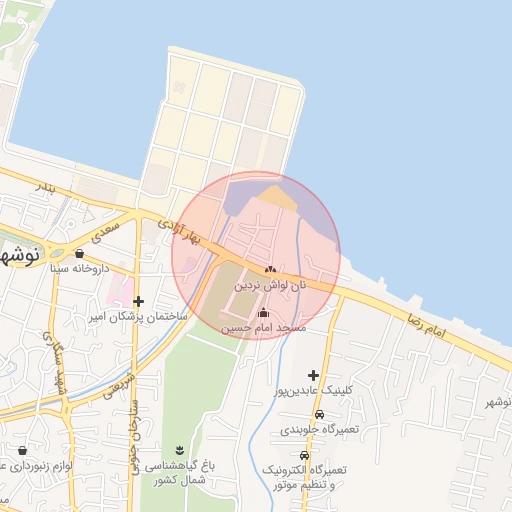Image resolution: width=512 pixels, height=512 pixels.
Task: Click the faint flower icon on the pier
Action: pyautogui.click(x=179, y=87)
